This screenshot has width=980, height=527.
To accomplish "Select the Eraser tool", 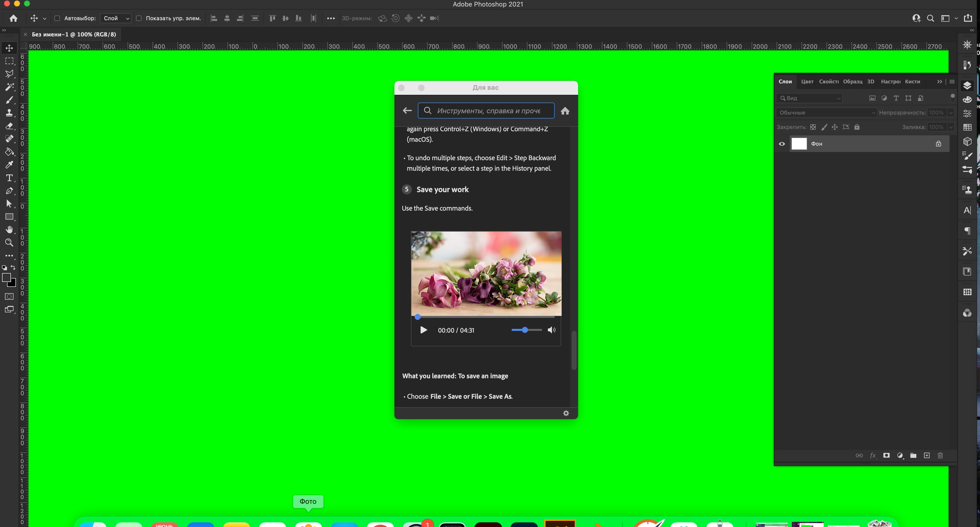I will click(9, 126).
